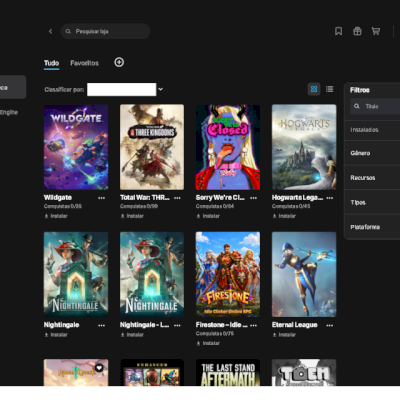The width and height of the screenshot is (400, 400).
Task: Select the Tudo tab
Action: pyautogui.click(x=51, y=63)
